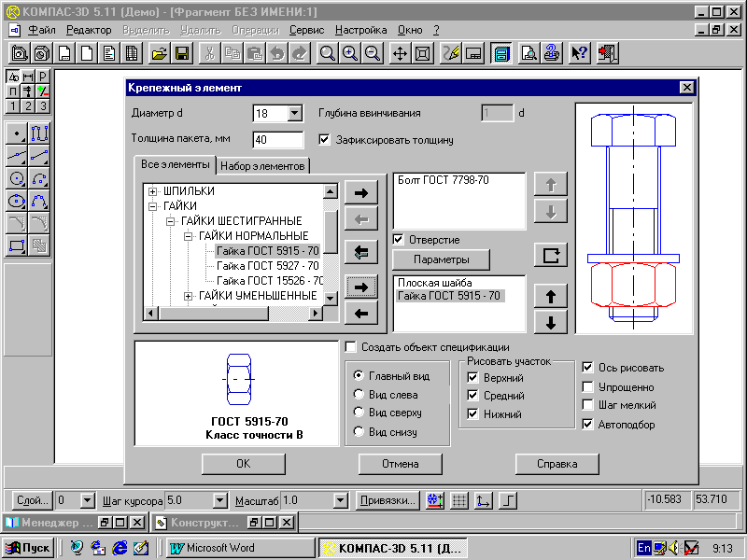Viewport: 747px width, 560px height.
Task: Click OK button in dialog
Action: point(244,464)
